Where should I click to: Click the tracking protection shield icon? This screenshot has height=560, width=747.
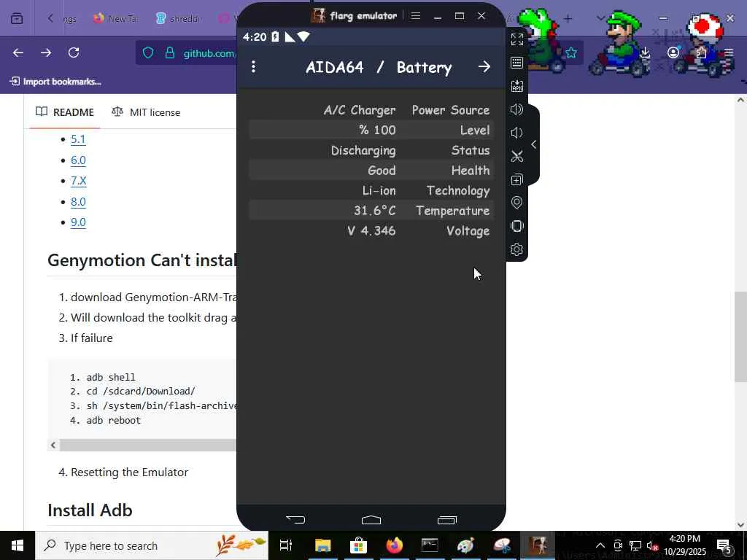[x=148, y=52]
